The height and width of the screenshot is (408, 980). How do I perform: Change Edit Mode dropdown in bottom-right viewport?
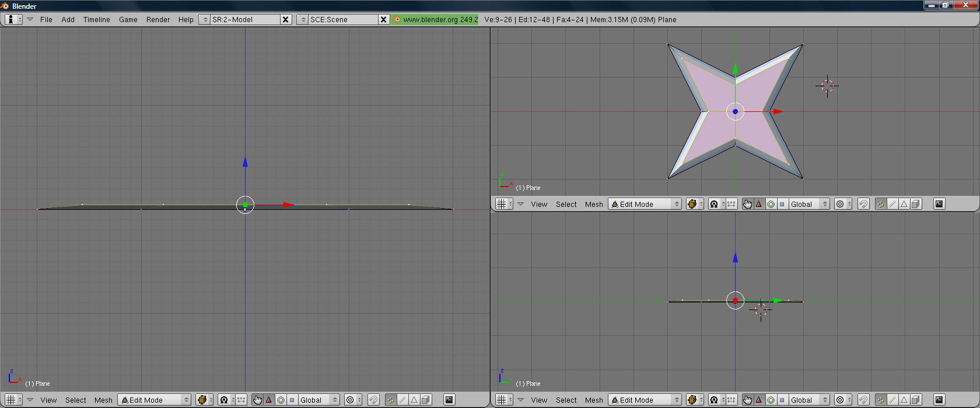tap(645, 400)
